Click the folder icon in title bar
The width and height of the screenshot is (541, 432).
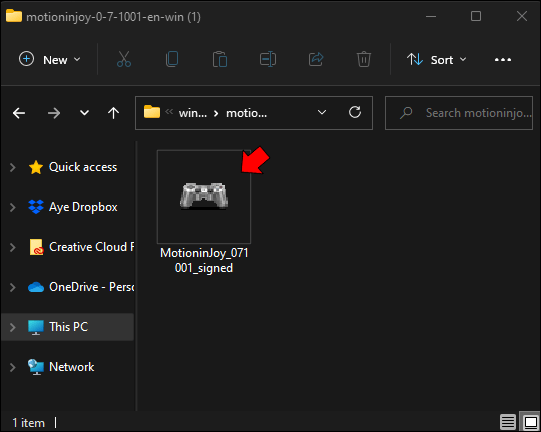point(14,16)
